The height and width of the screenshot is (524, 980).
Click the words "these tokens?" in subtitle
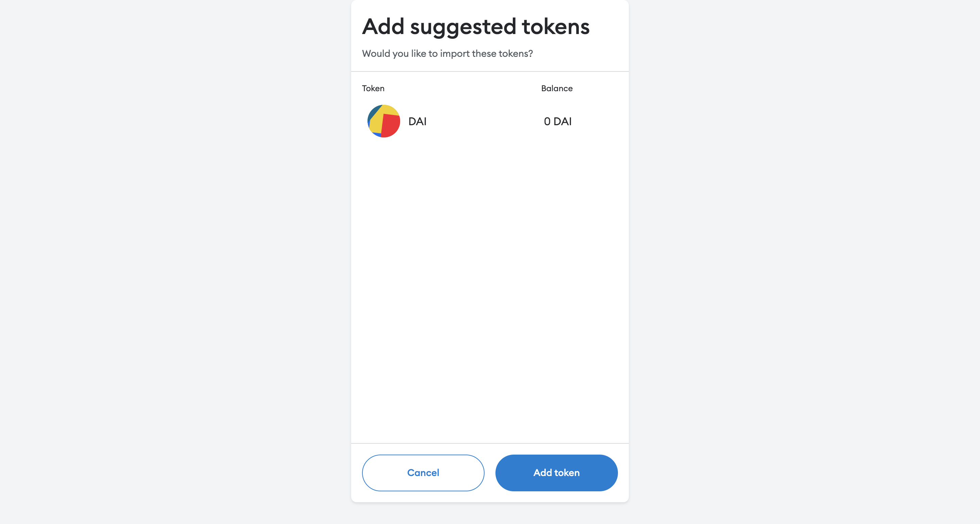pos(503,54)
